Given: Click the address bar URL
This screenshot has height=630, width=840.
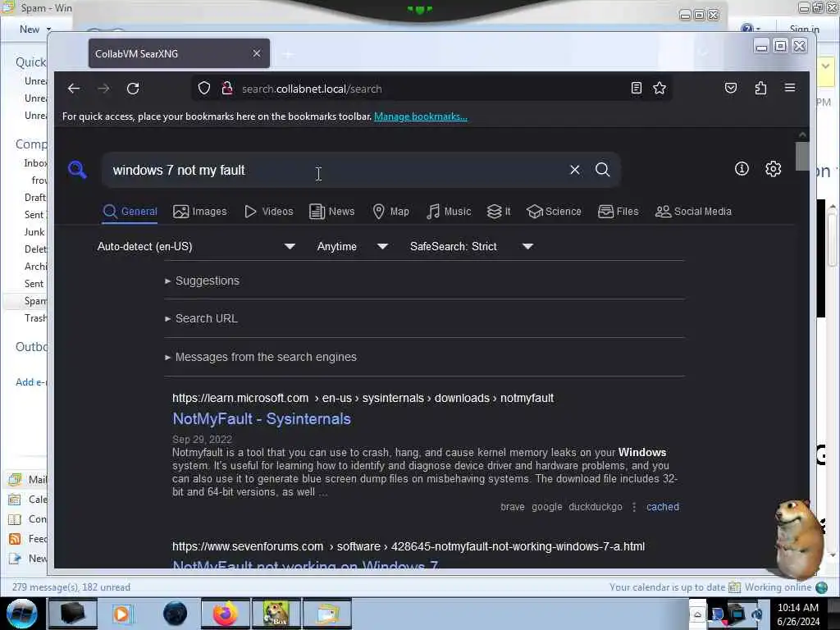Looking at the screenshot, I should point(312,89).
